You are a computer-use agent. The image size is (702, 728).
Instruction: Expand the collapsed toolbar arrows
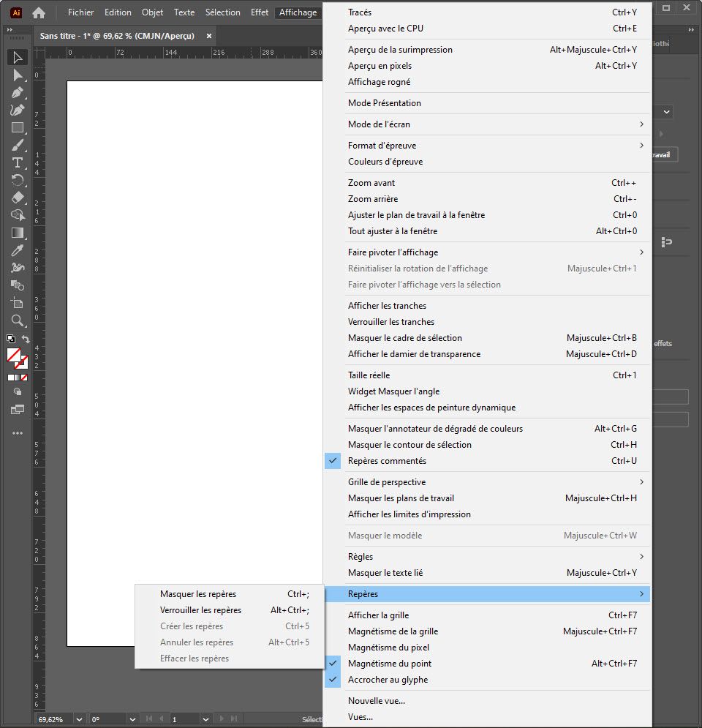10,30
